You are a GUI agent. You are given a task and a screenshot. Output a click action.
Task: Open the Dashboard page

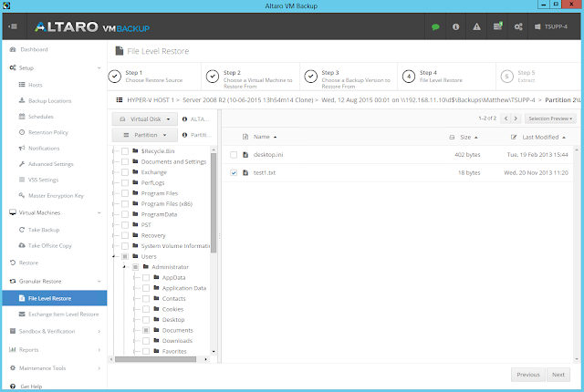(x=34, y=49)
